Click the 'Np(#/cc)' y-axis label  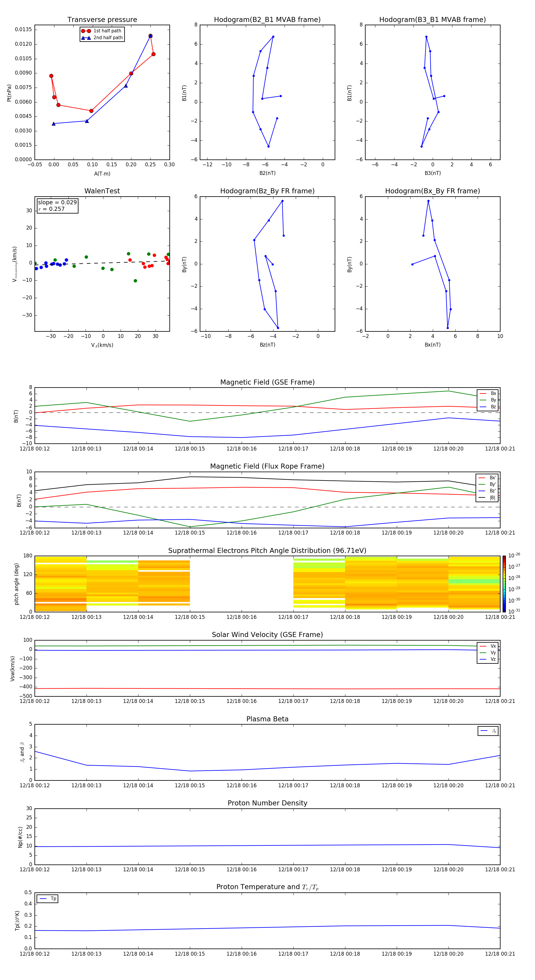pyautogui.click(x=20, y=837)
